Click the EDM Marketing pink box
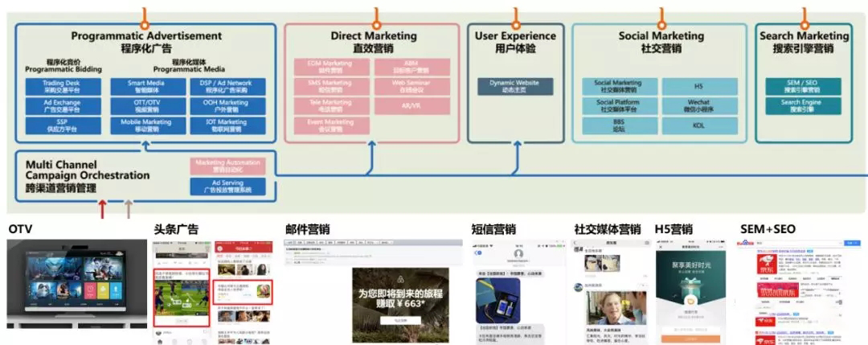This screenshot has width=868, height=345. pos(330,67)
